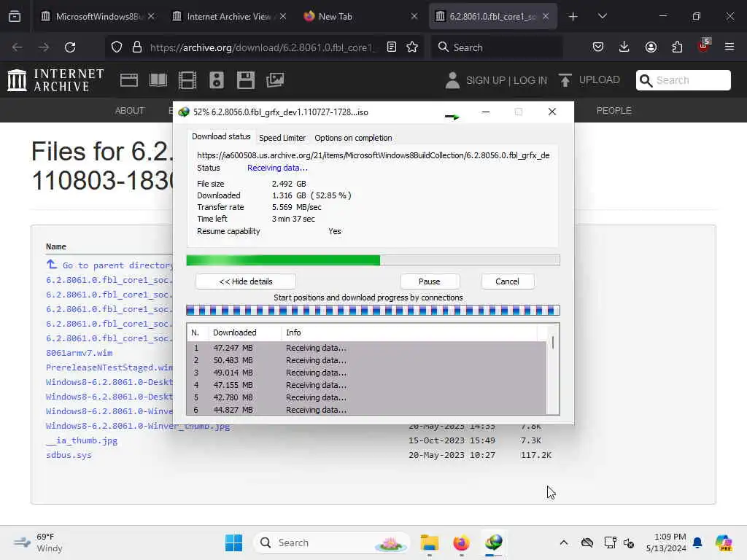
Task: Bookmark this page with star icon
Action: 412,47
